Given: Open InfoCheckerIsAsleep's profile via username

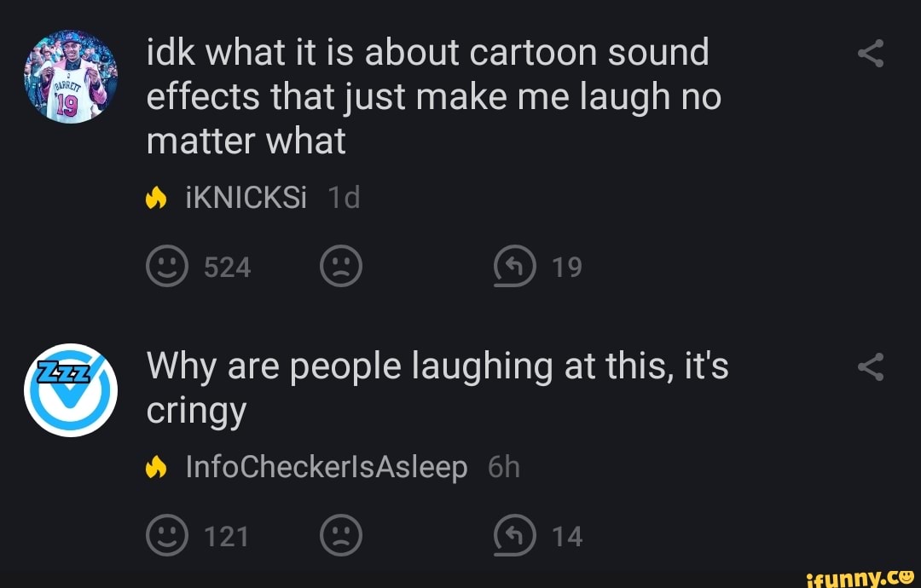Looking at the screenshot, I should tap(327, 466).
